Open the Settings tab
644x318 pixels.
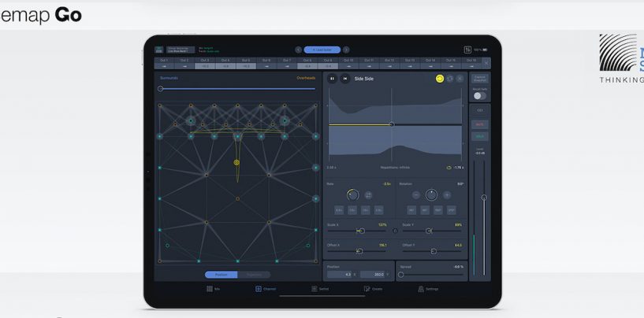coord(428,289)
